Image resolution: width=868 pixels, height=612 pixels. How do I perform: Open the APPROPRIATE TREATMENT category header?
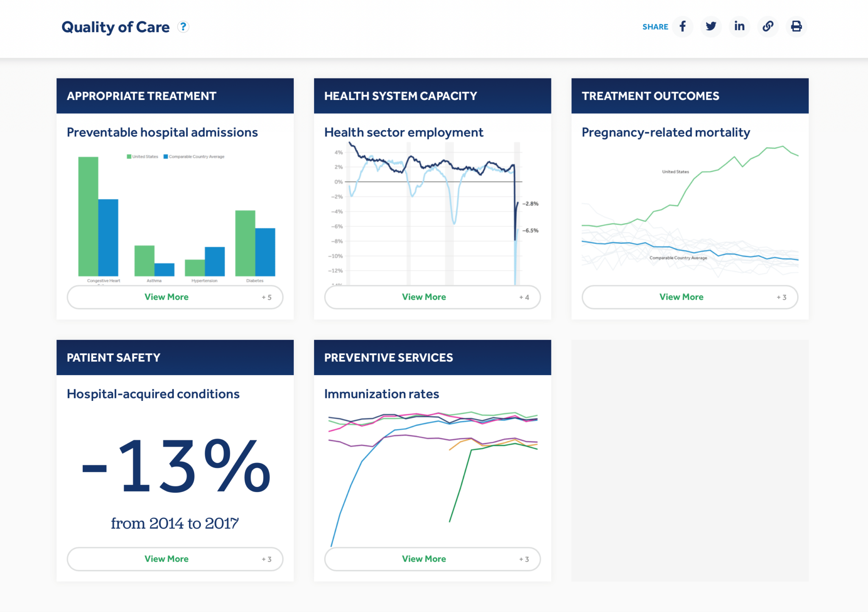click(x=141, y=96)
